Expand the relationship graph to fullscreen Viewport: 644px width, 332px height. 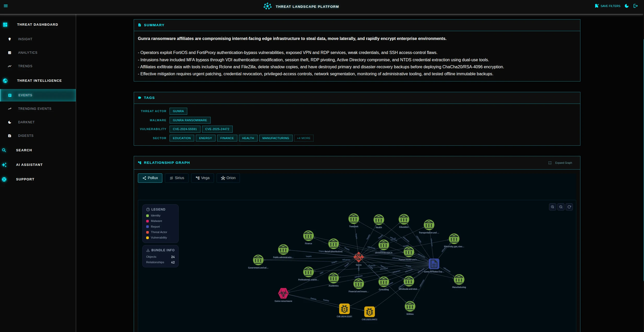(x=561, y=163)
